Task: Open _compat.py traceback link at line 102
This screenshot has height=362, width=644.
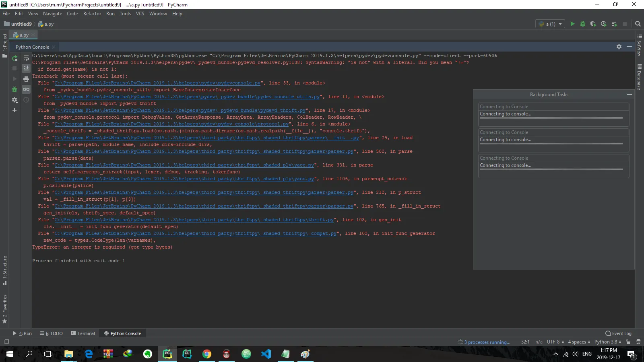Action: 196,234
